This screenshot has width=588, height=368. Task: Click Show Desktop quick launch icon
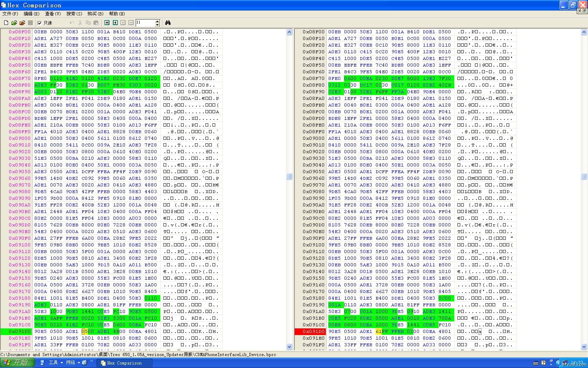click(42, 363)
